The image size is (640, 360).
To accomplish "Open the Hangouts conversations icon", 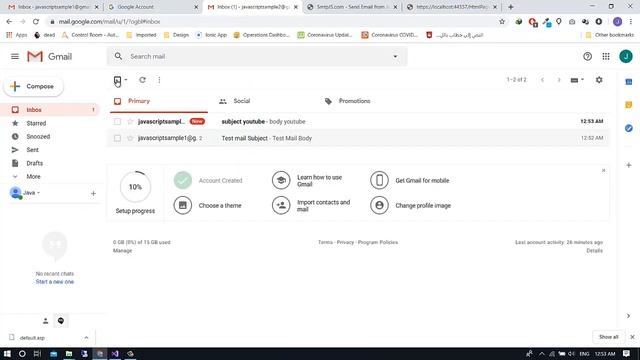I will pyautogui.click(x=61, y=321).
